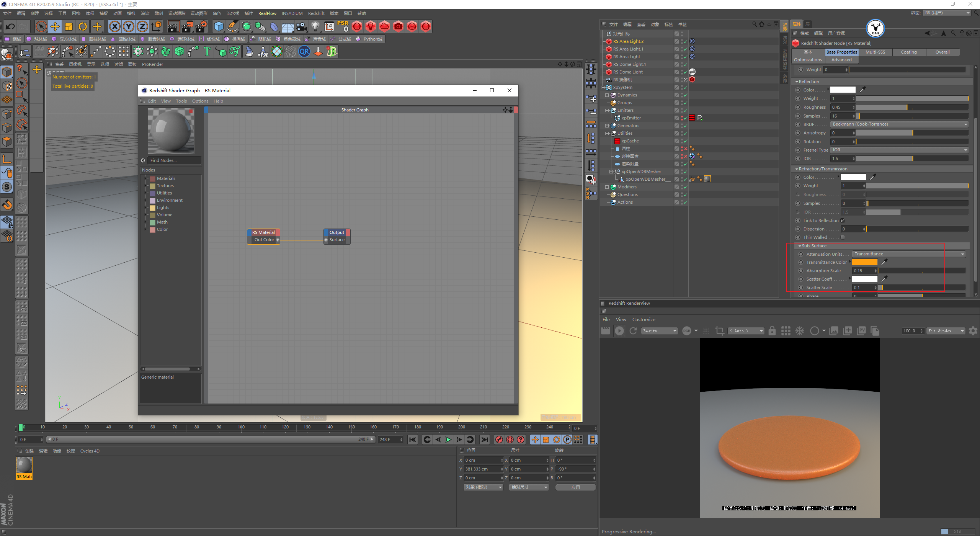Click the 应用 apply button
980x536 pixels.
[x=575, y=487]
